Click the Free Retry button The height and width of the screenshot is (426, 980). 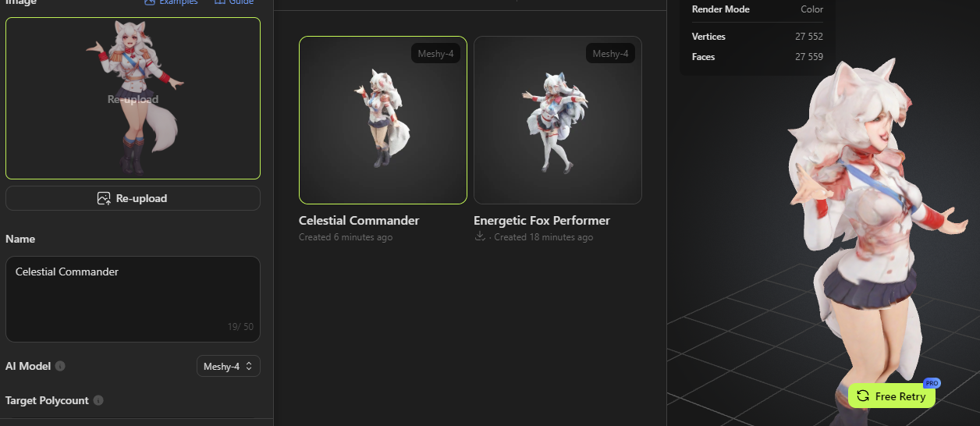(892, 396)
